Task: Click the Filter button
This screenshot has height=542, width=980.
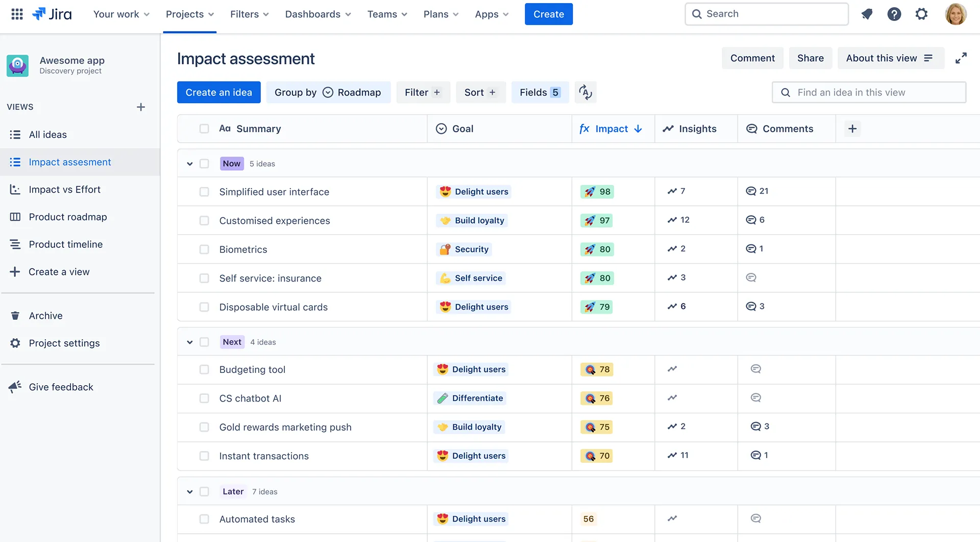Action: [x=423, y=92]
